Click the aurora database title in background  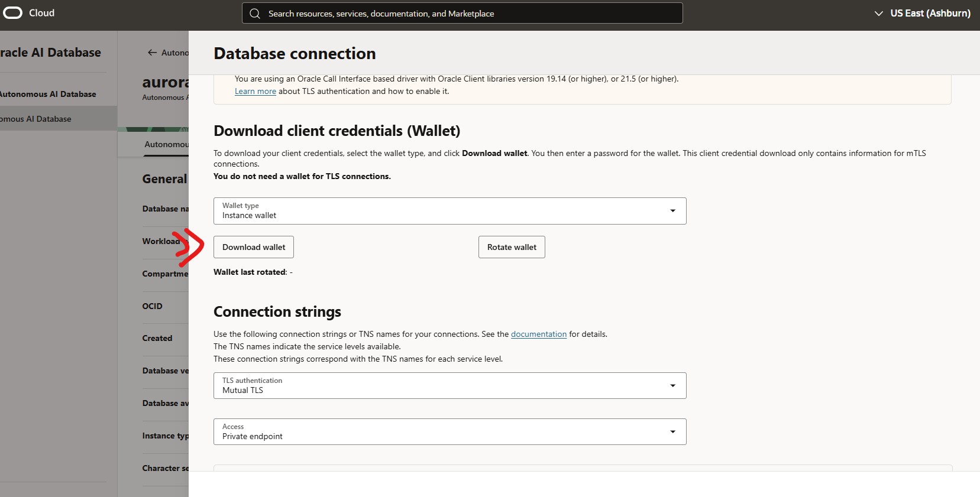(x=166, y=82)
